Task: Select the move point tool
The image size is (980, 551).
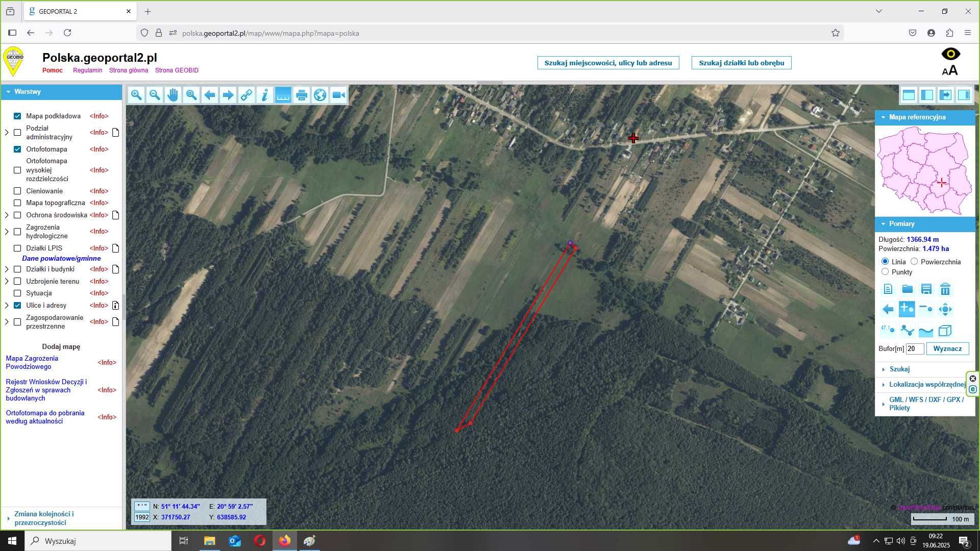Action: pos(945,309)
